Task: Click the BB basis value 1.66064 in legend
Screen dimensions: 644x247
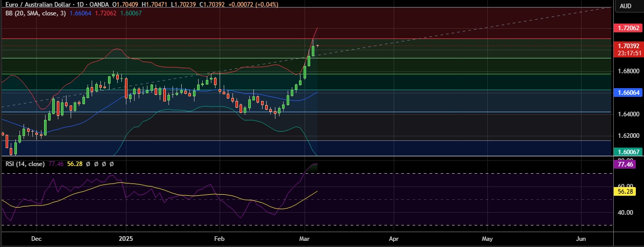Action: 80,13
